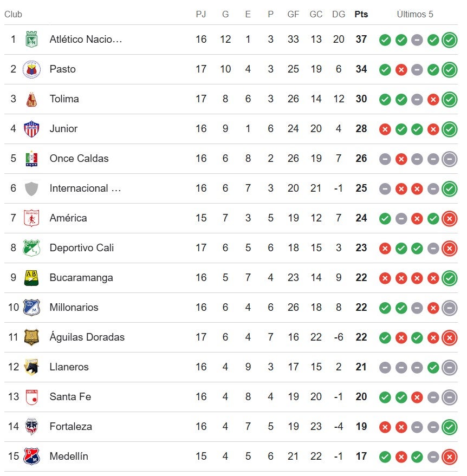This screenshot has width=467, height=476.
Task: Click the Tolima team logo
Action: click(x=31, y=99)
